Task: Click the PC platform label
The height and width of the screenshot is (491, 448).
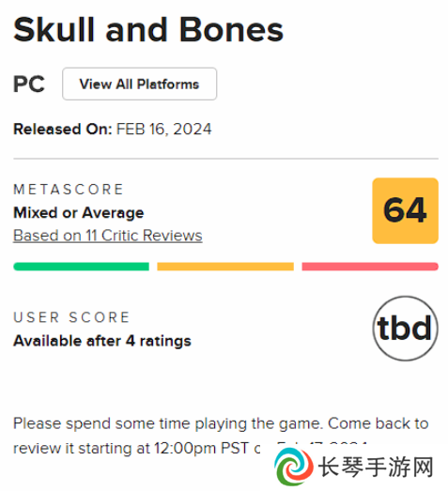Action: pyautogui.click(x=29, y=84)
